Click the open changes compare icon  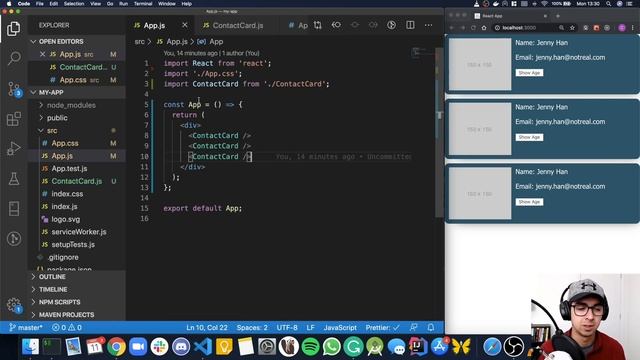pyautogui.click(x=318, y=25)
